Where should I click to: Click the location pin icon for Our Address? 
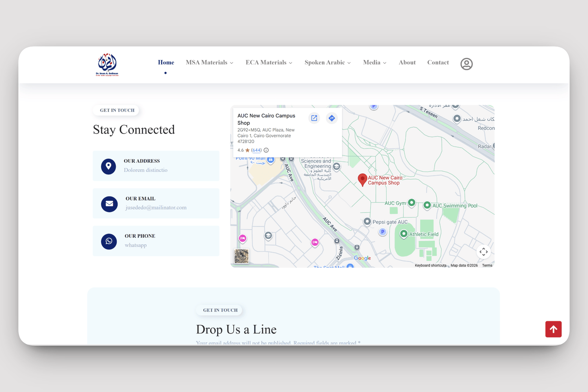pyautogui.click(x=108, y=166)
